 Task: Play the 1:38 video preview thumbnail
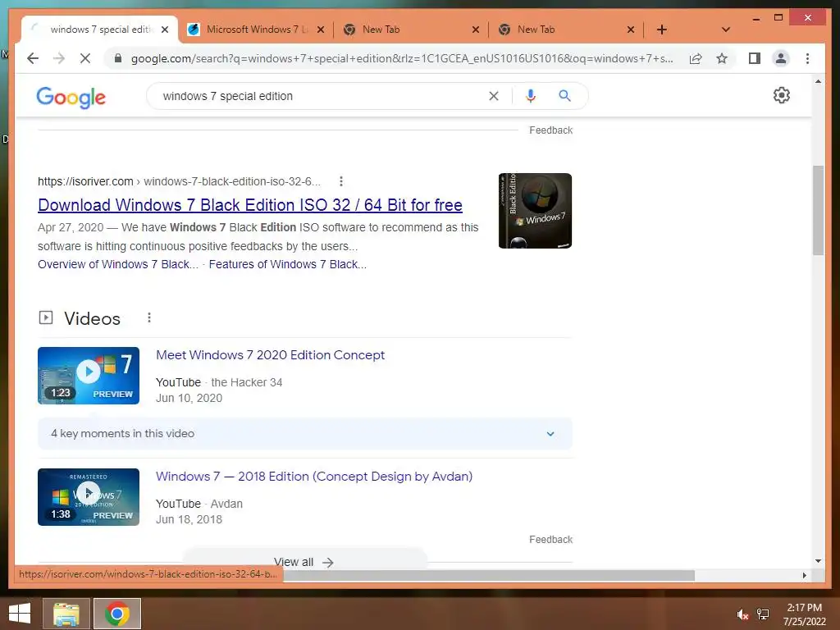(x=89, y=497)
